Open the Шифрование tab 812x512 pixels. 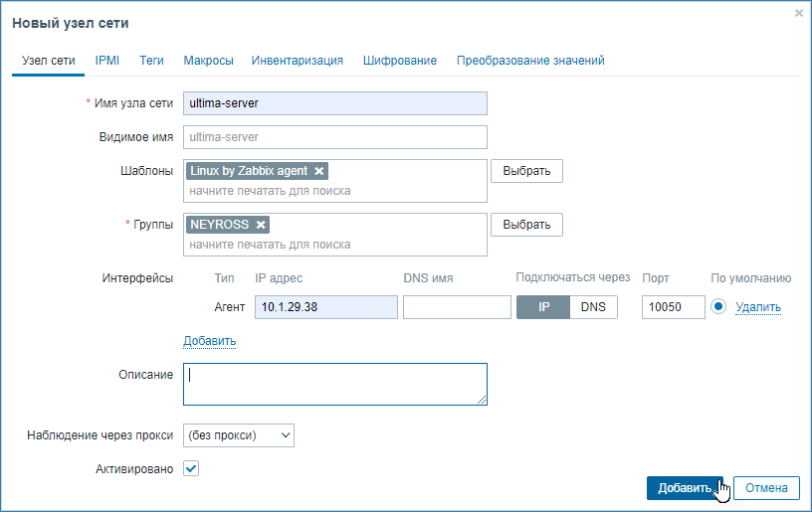click(399, 61)
